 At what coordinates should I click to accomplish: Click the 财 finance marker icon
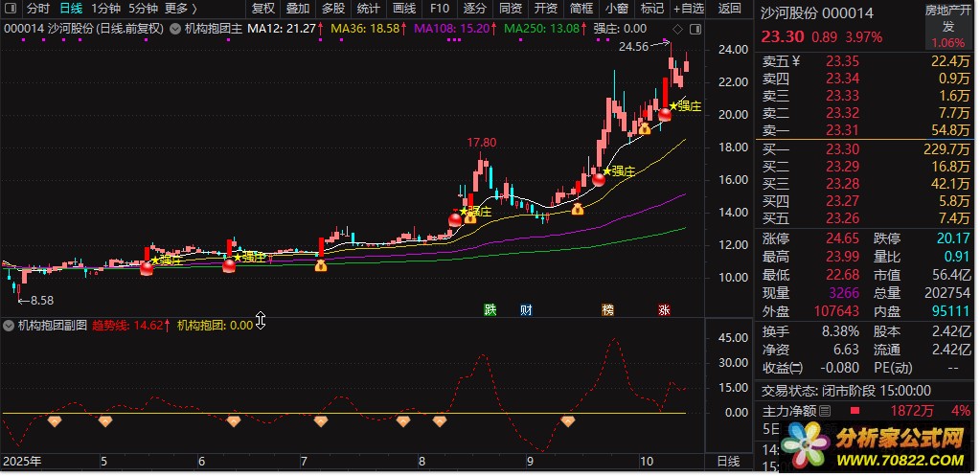tap(526, 309)
